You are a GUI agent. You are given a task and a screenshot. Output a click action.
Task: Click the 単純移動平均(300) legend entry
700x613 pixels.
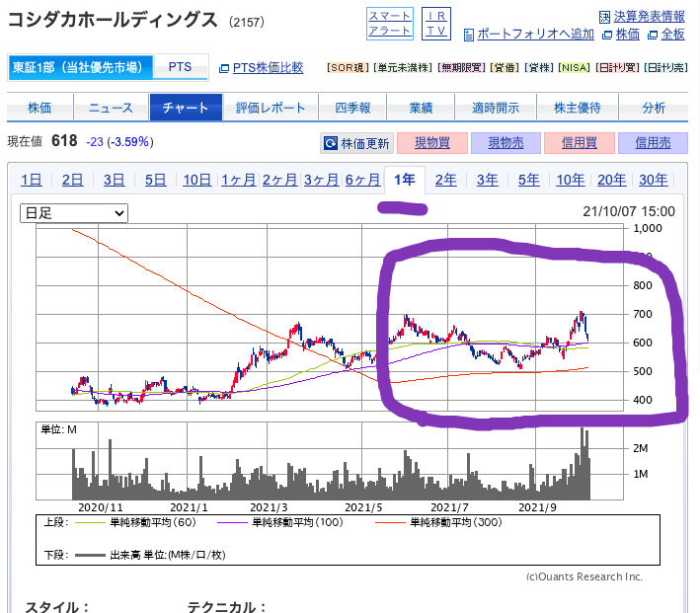[438, 522]
